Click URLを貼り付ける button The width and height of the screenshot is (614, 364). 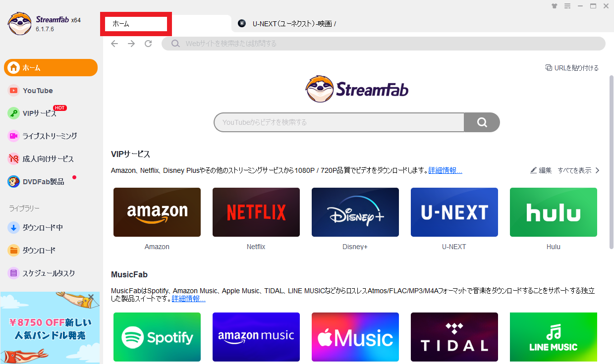[572, 68]
